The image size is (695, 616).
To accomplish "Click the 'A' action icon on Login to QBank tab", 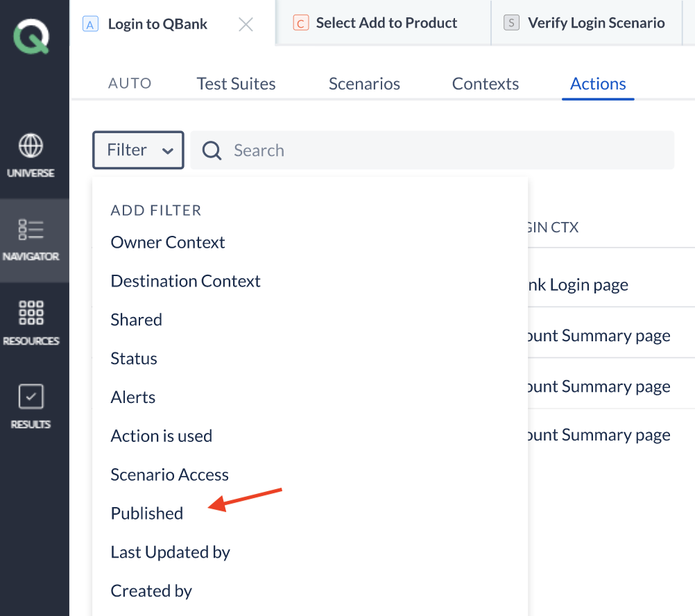I will point(90,24).
